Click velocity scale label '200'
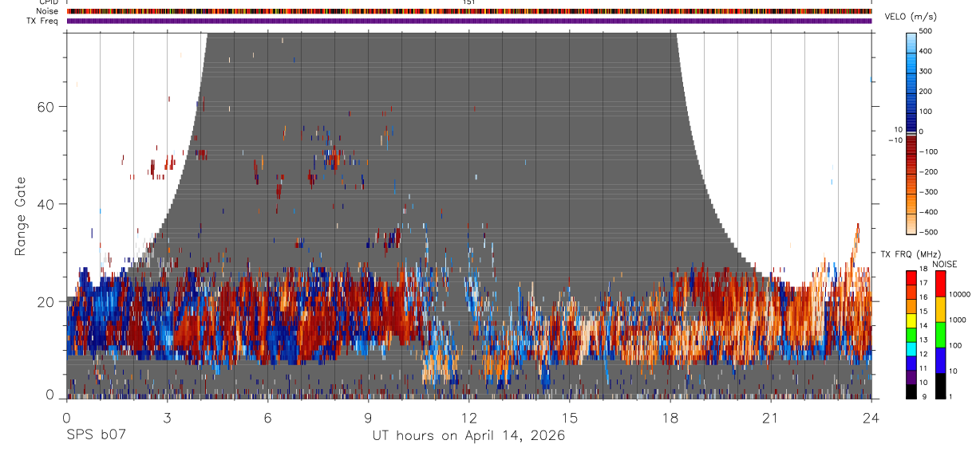The image size is (980, 452). pyautogui.click(x=926, y=91)
